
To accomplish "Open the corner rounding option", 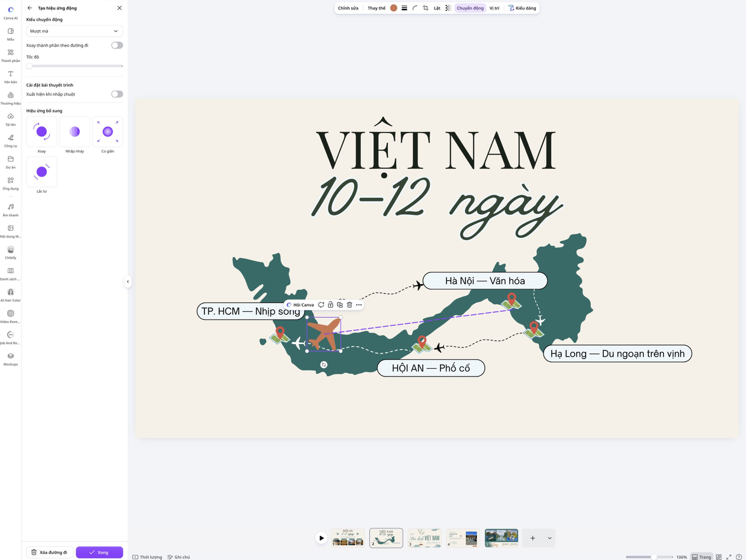I will click(415, 8).
